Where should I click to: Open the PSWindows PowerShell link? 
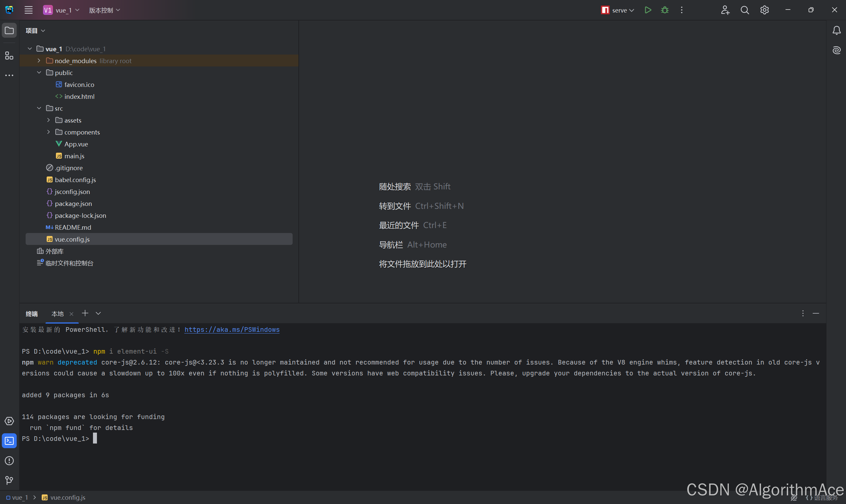(232, 330)
